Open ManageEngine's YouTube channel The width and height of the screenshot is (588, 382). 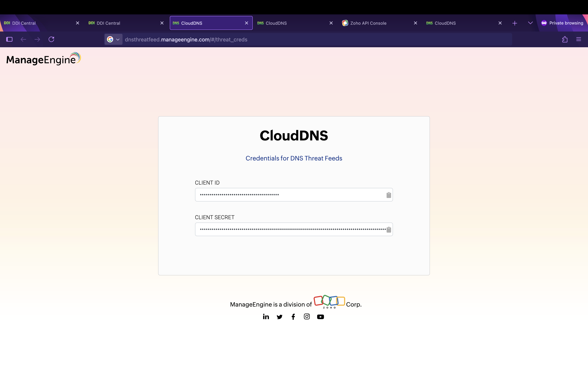tap(320, 316)
